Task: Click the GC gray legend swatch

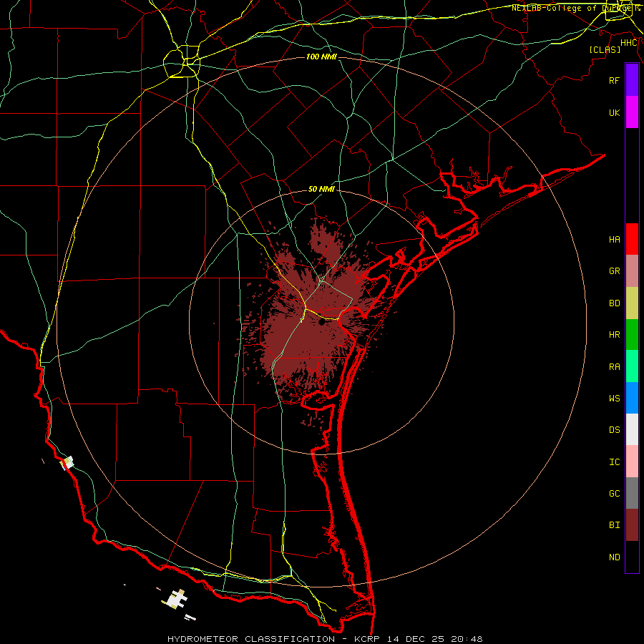Action: (x=632, y=493)
